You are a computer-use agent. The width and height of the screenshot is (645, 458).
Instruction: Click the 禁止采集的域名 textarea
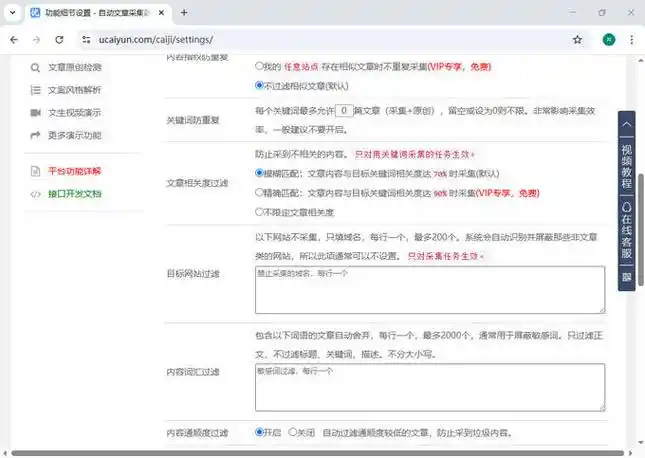click(430, 290)
